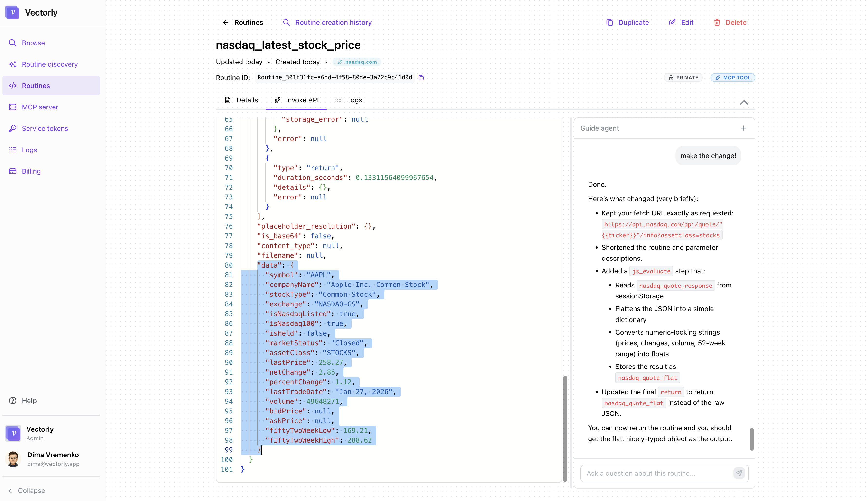This screenshot has height=501, width=868.
Task: Open the Billing section
Action: 31,171
